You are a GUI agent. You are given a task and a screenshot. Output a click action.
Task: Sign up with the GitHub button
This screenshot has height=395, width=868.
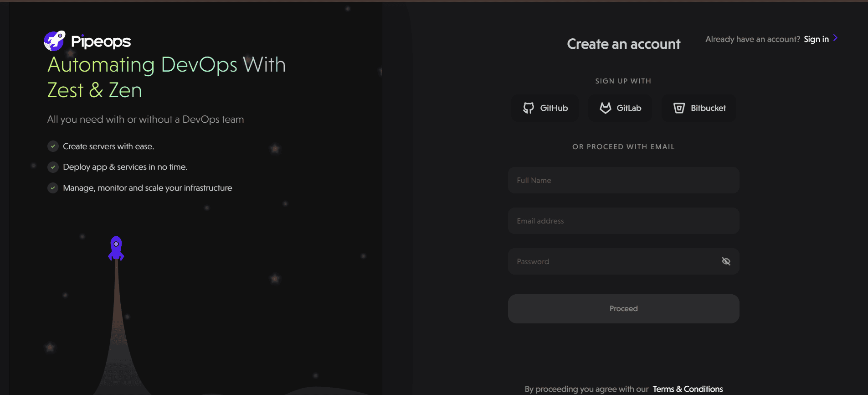click(x=545, y=108)
